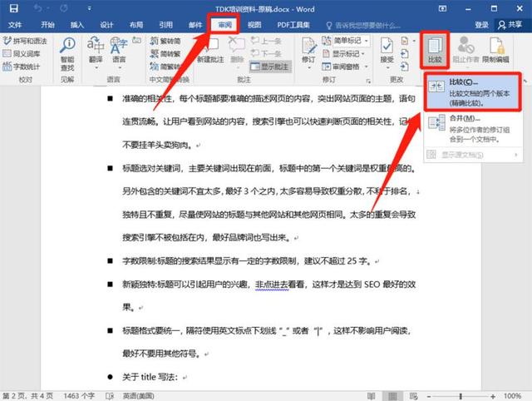Switch to Print Layout view in status bar

[x=392, y=396]
